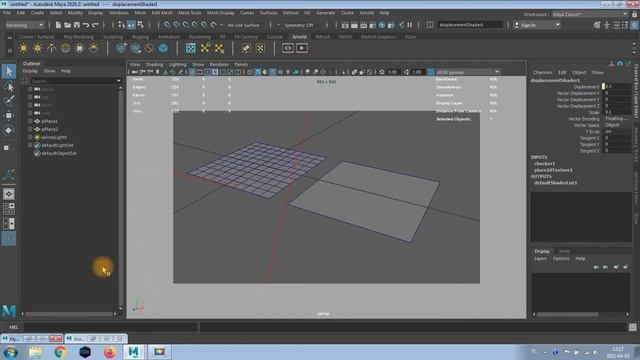Toggle select by component type mode
Image resolution: width=640 pixels, height=360 pixels.
click(140, 25)
